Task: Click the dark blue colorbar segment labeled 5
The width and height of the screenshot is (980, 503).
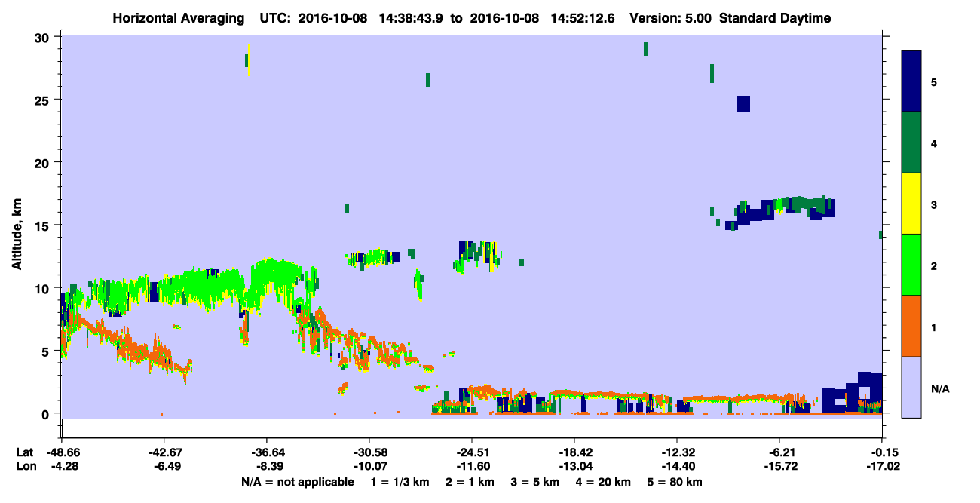Action: 911,81
